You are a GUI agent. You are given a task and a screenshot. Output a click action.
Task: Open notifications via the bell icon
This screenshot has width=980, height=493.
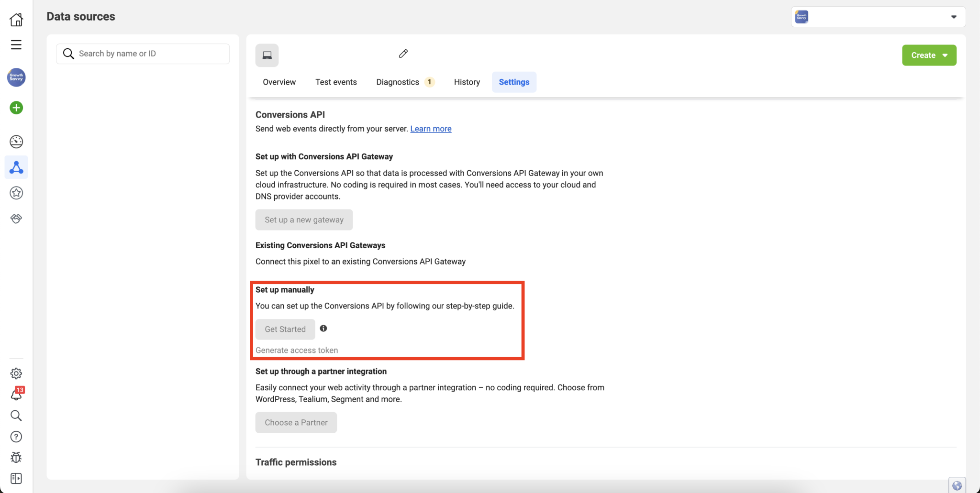[16, 394]
